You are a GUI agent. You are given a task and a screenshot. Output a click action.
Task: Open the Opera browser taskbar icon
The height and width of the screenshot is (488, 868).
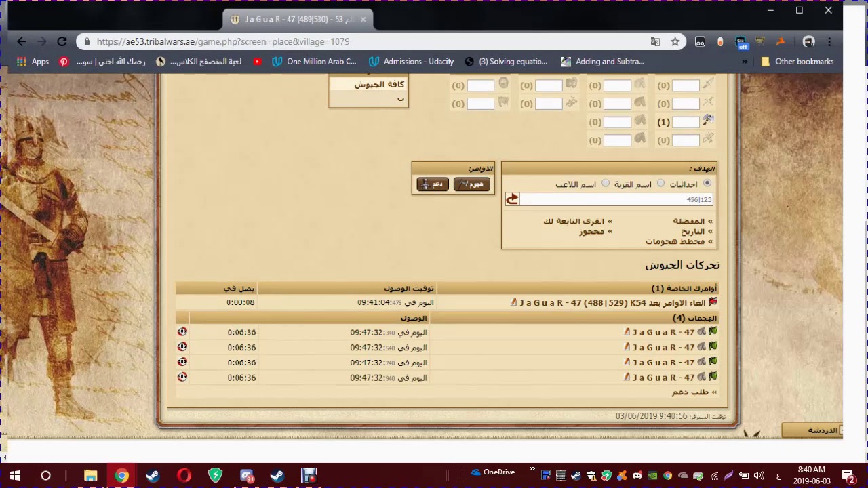pyautogui.click(x=184, y=475)
